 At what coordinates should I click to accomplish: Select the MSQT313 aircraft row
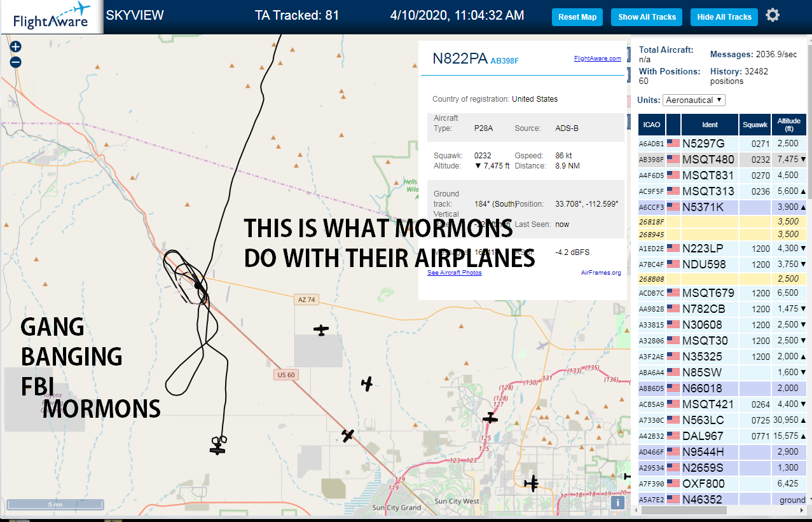[722, 191]
